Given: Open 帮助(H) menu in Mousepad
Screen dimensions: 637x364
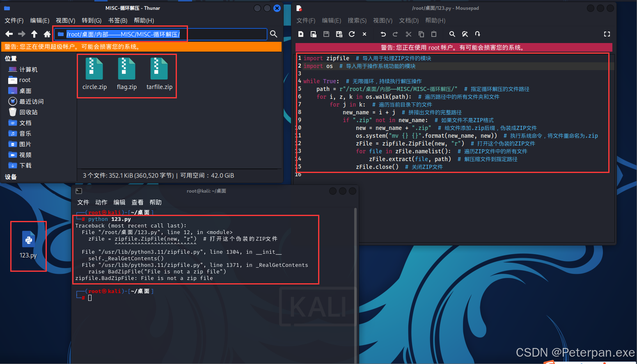Looking at the screenshot, I should point(435,20).
